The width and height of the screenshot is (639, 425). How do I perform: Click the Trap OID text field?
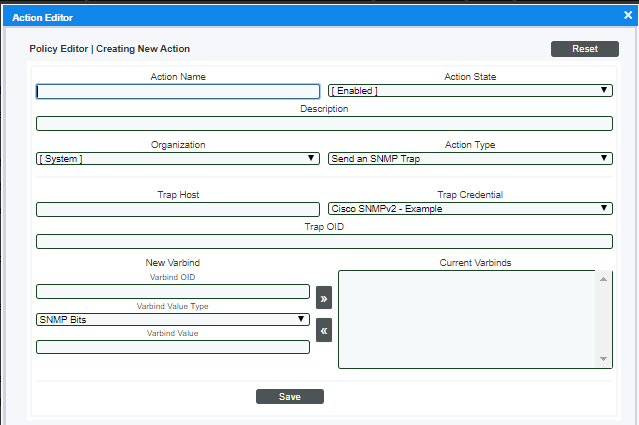click(x=324, y=241)
